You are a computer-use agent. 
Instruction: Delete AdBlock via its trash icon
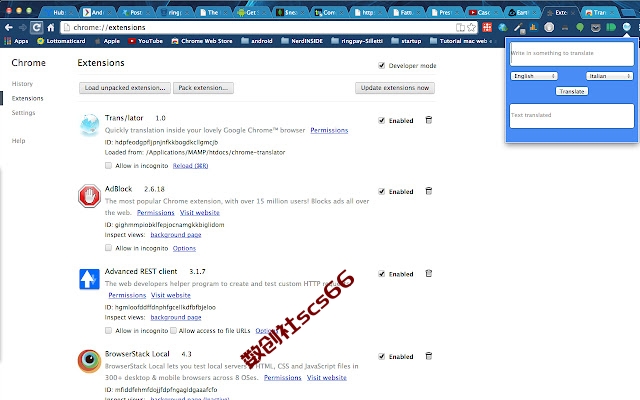tap(429, 191)
